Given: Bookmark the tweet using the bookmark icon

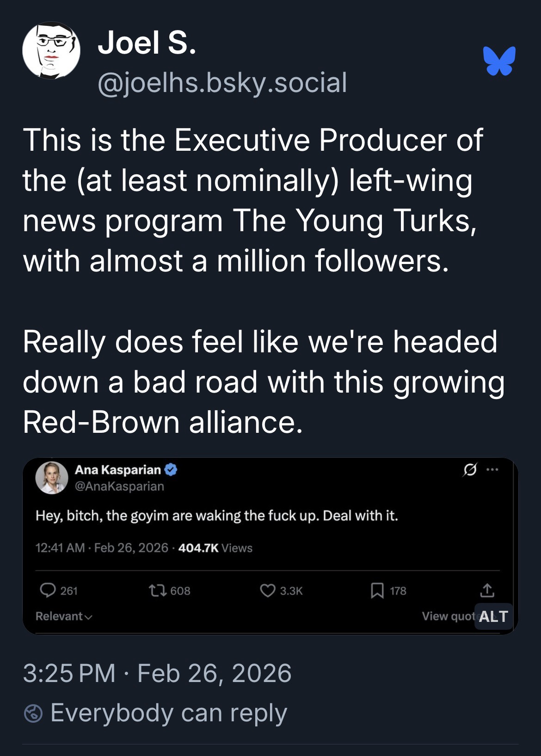Looking at the screenshot, I should [377, 590].
